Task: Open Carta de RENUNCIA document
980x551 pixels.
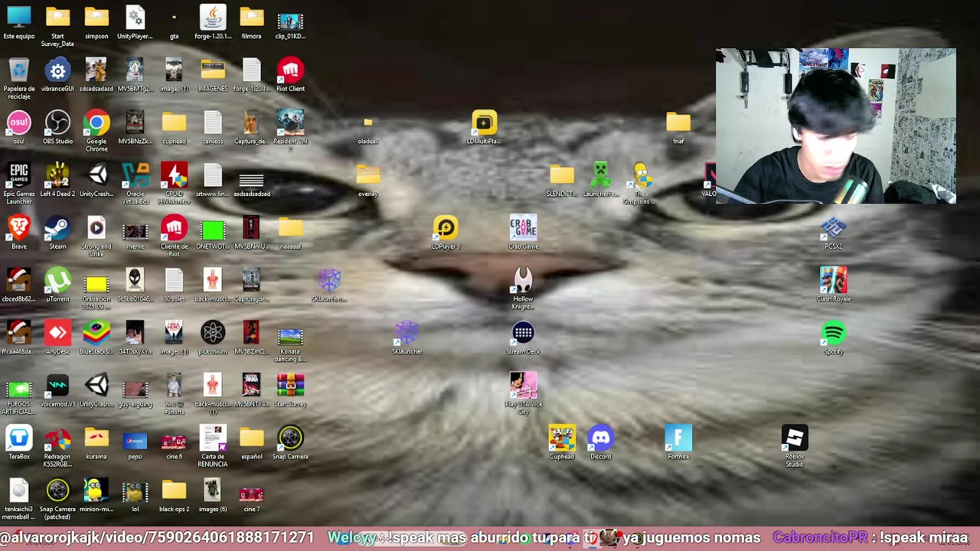Action: 213,447
